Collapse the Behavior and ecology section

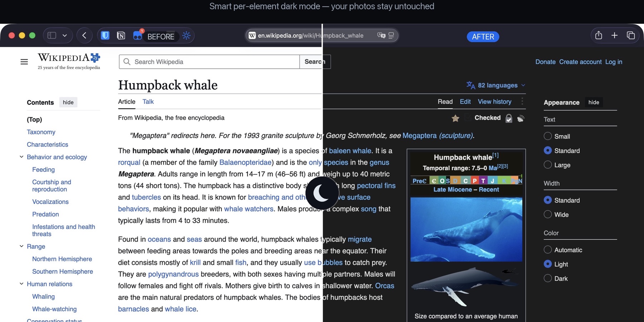tap(21, 157)
